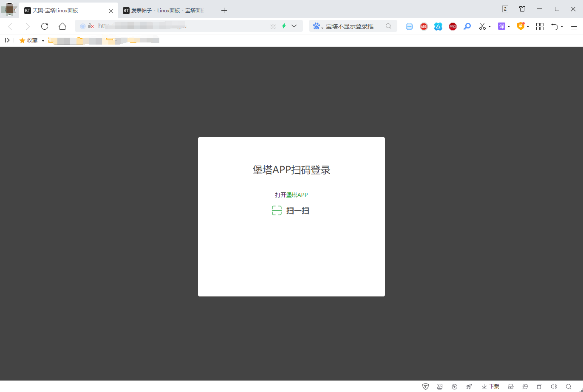Click the overlapping windows status bar icon

[x=540, y=386]
